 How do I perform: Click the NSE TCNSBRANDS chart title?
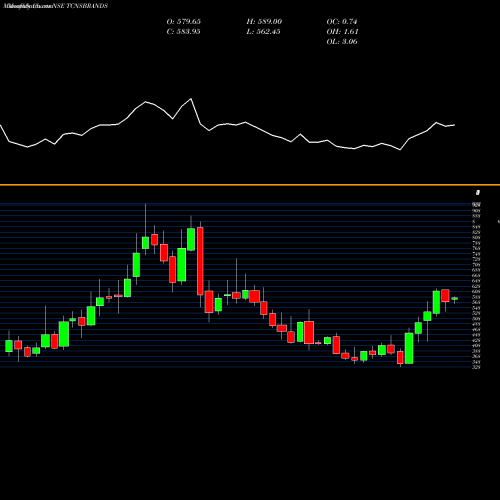tap(80, 6)
